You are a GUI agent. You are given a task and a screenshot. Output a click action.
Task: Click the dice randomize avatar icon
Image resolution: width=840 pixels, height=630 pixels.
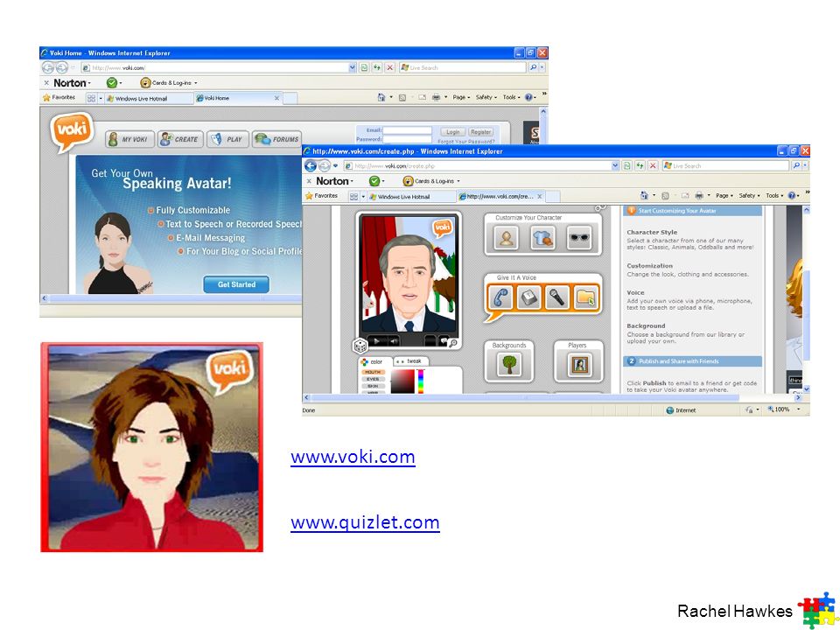(360, 346)
